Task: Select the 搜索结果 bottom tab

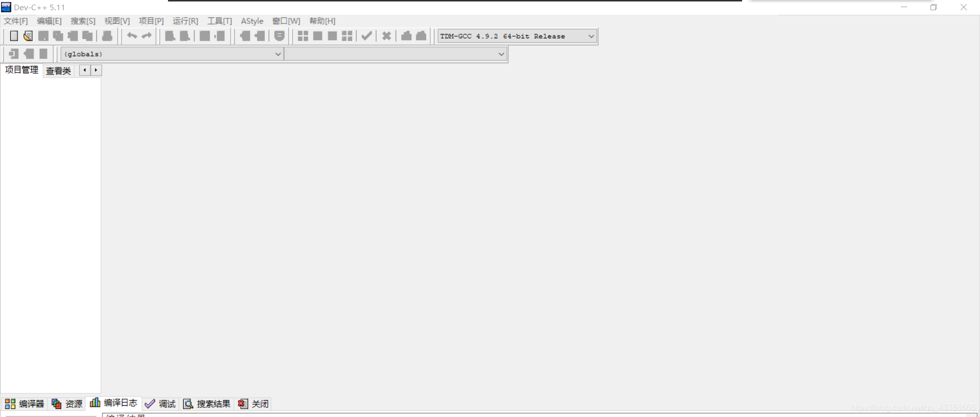Action: tap(207, 404)
